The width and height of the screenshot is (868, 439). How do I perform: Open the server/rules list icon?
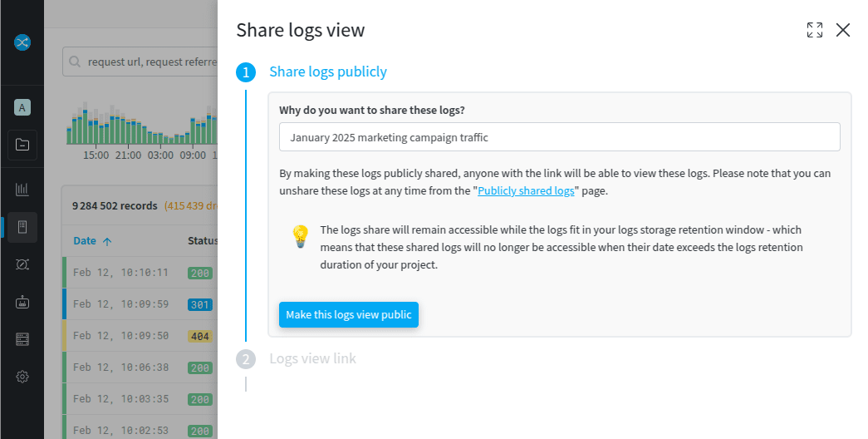(x=22, y=339)
